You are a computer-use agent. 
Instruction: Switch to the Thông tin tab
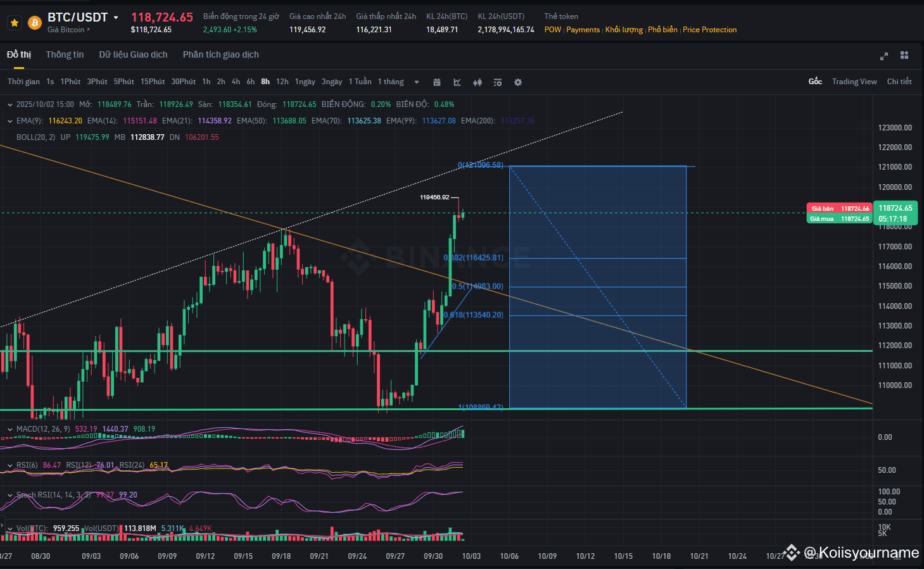pos(65,54)
